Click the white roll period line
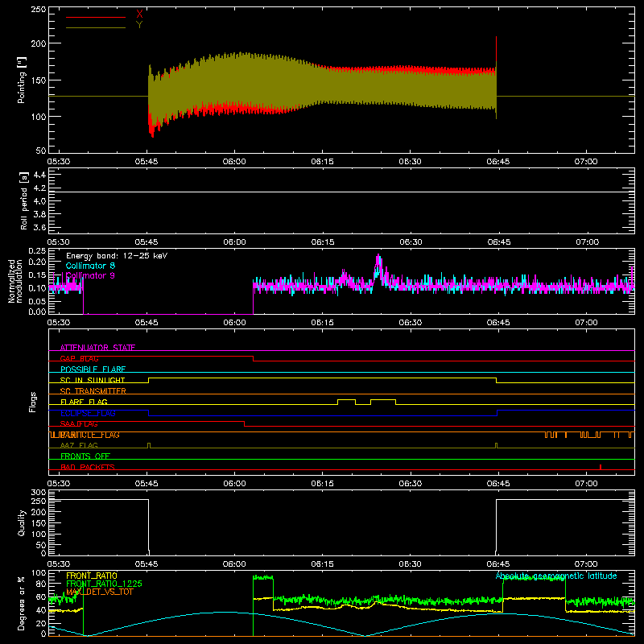644x644 pixels. pos(341,192)
